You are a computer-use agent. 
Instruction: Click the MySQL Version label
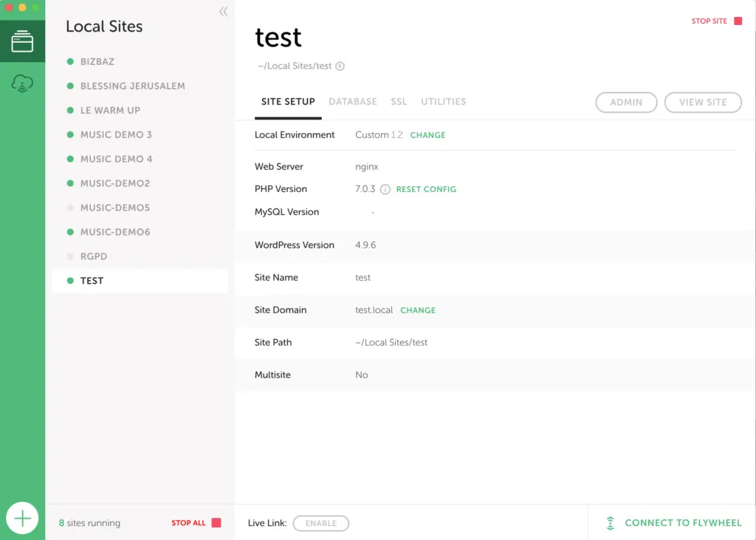pyautogui.click(x=287, y=212)
